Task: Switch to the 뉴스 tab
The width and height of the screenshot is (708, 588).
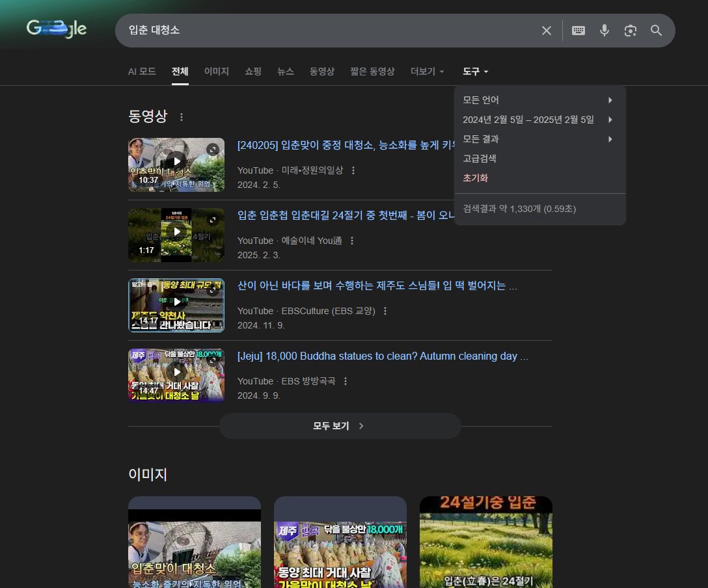Action: click(x=285, y=72)
